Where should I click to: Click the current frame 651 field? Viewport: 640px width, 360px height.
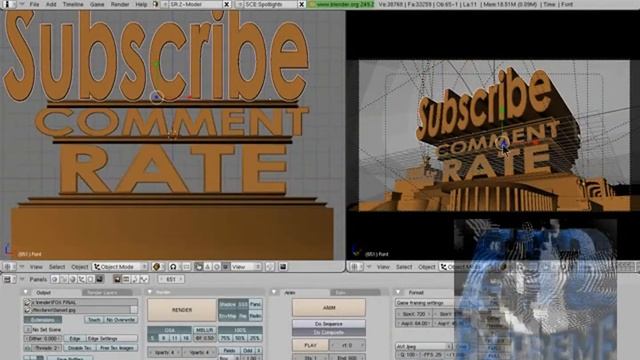point(171,279)
